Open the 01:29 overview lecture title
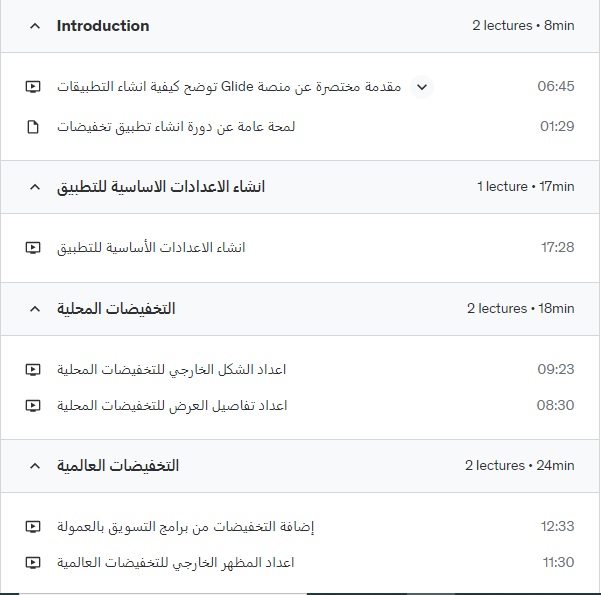The width and height of the screenshot is (601, 595). click(x=176, y=127)
